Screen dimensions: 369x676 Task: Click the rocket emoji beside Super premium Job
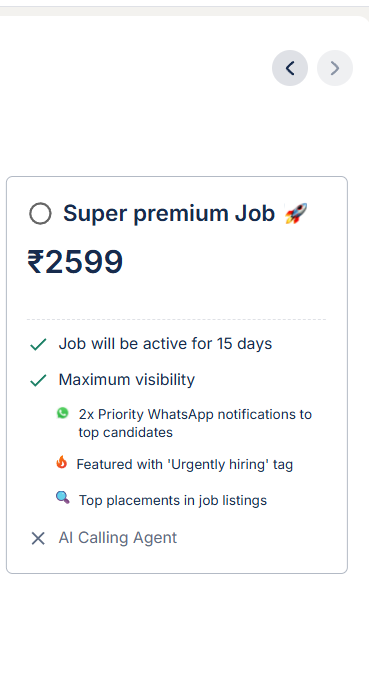pos(296,213)
